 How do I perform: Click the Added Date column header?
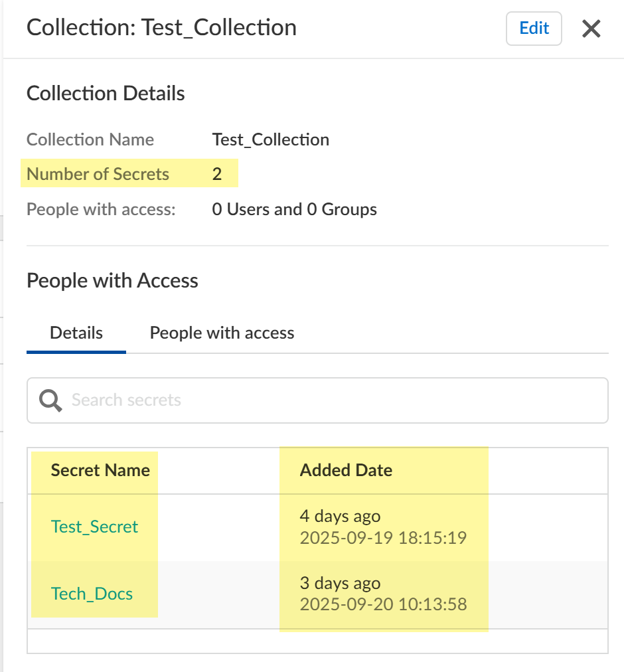click(346, 471)
